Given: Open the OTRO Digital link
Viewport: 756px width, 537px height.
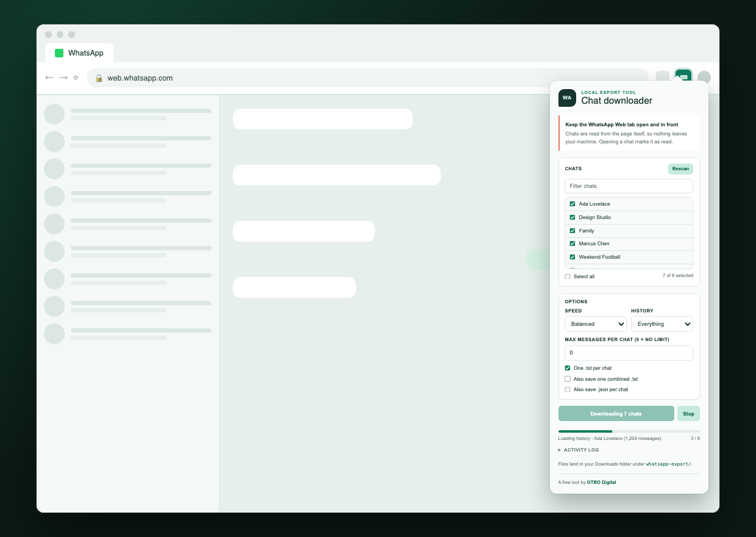Looking at the screenshot, I should tap(602, 482).
